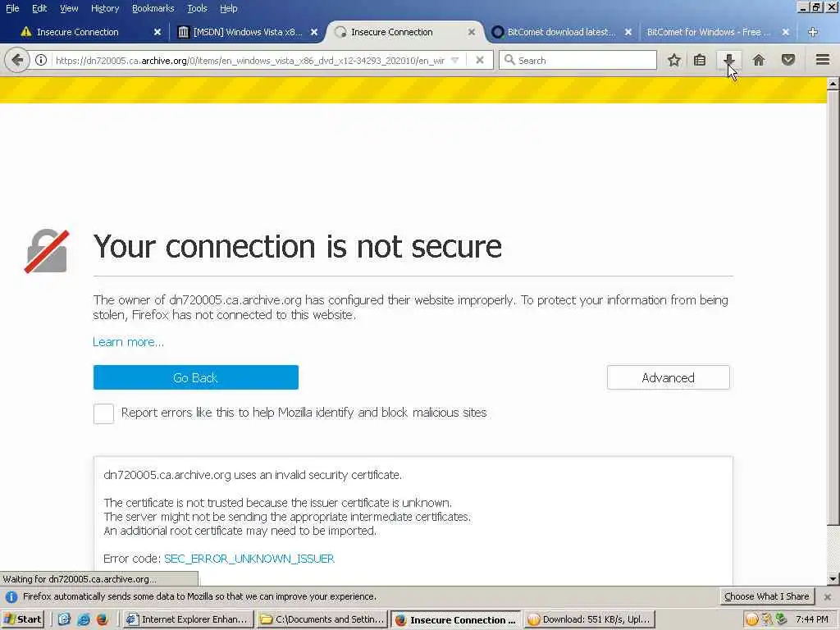Open the View menu

69,8
